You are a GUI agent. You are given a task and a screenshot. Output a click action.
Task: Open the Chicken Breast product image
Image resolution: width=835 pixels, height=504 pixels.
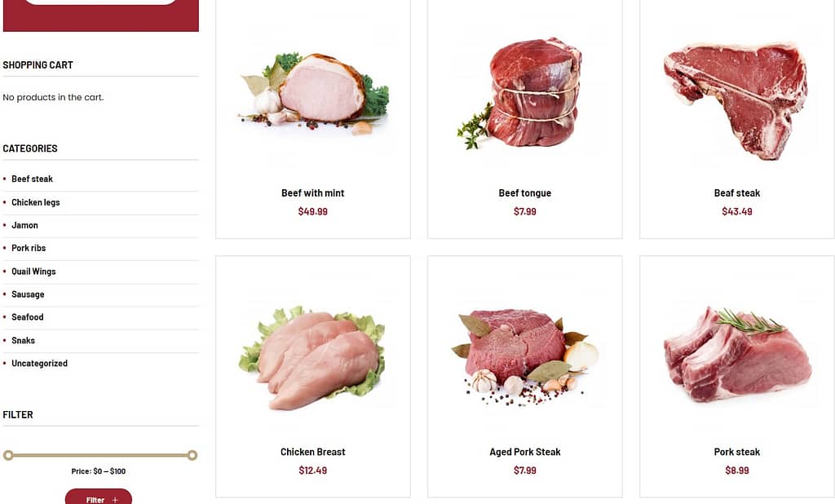pos(313,358)
